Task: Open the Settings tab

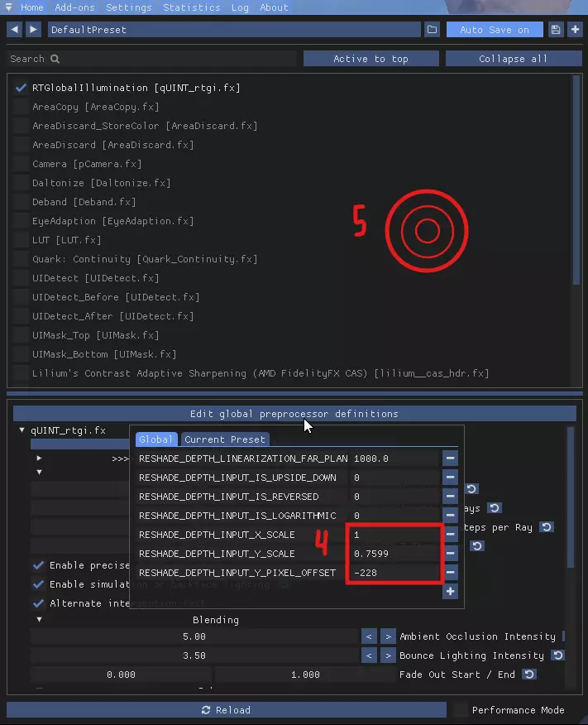Action: [x=129, y=7]
